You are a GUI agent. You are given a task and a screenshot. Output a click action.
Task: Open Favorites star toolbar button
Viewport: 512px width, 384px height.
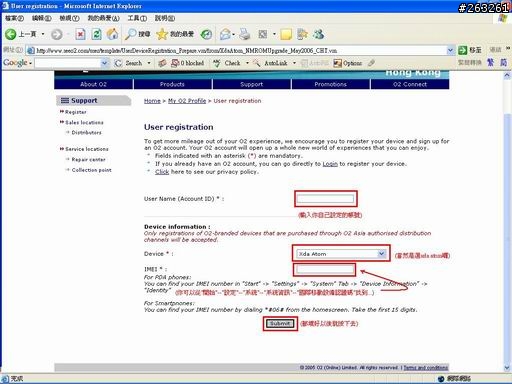coord(175,34)
